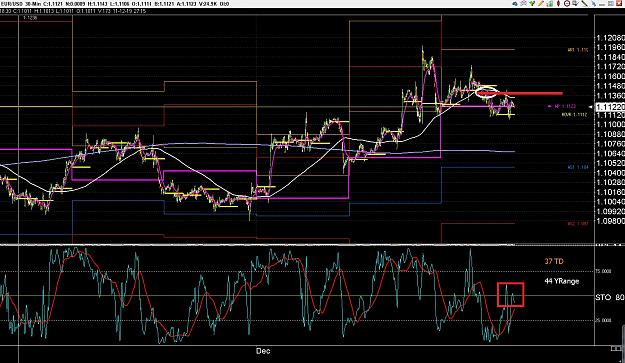
Task: Click the teal cloud icon in the top toolbar
Action: click(515, 4)
